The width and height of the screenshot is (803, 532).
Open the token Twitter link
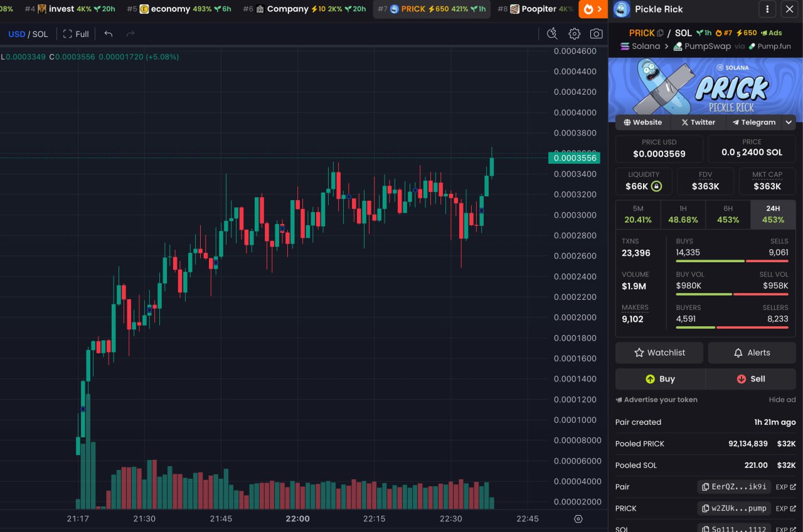click(x=698, y=122)
